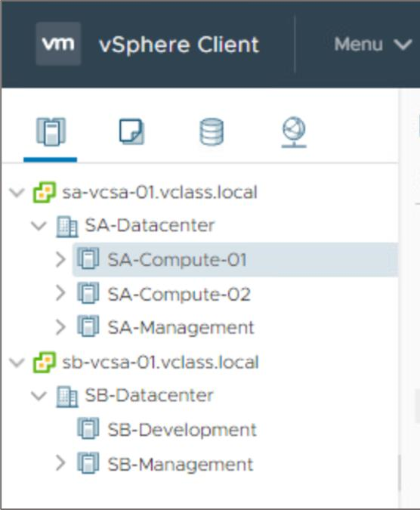Switch to VMs and Templates view icon
The height and width of the screenshot is (510, 420).
[131, 131]
